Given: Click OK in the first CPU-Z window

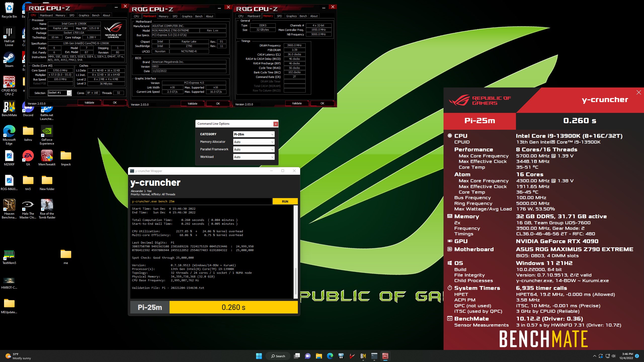Looking at the screenshot, I should coord(115,103).
